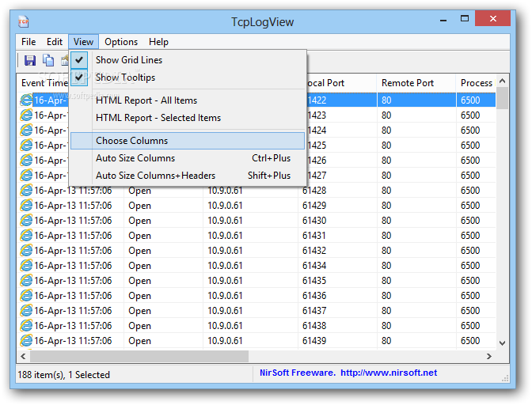This screenshot has height=405, width=532.
Task: Choose HTML Report - Selected Items
Action: coord(188,118)
